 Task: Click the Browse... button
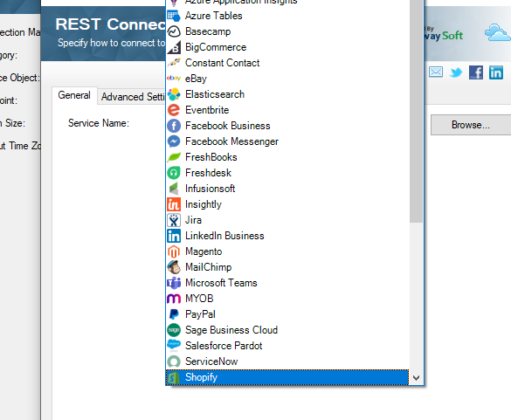tap(471, 125)
